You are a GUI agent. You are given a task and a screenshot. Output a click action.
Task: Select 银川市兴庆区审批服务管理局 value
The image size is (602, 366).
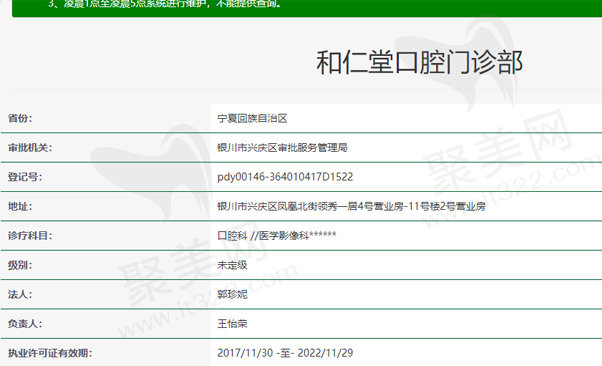tap(282, 147)
